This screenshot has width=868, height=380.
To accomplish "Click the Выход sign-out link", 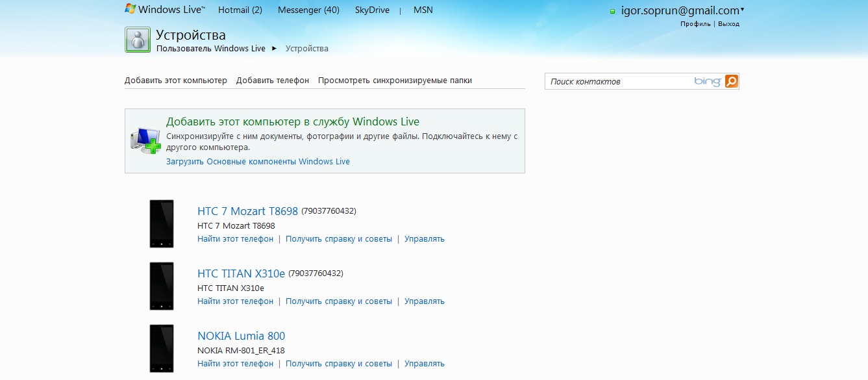I will tap(728, 24).
